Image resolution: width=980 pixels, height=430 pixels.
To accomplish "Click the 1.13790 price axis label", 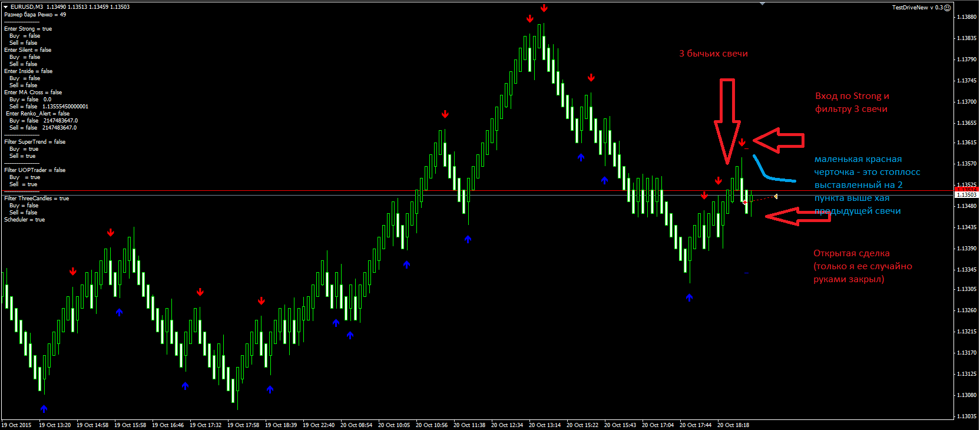I will (967, 59).
